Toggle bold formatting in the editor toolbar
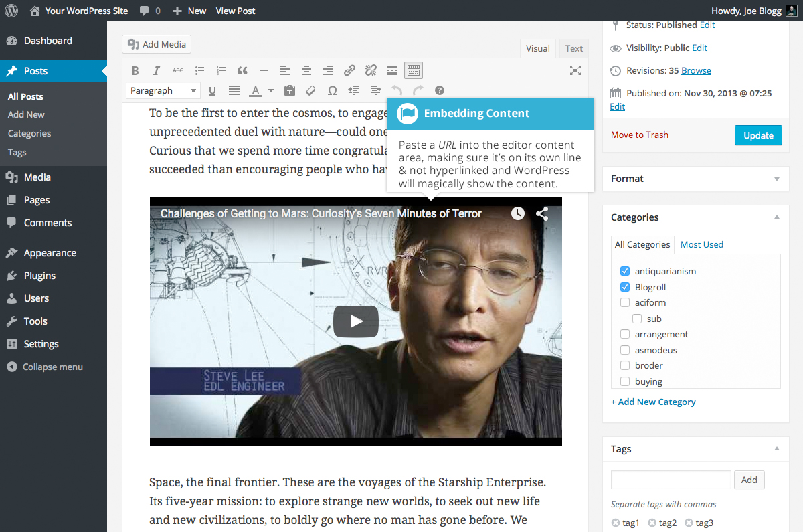The height and width of the screenshot is (532, 803). [x=135, y=70]
